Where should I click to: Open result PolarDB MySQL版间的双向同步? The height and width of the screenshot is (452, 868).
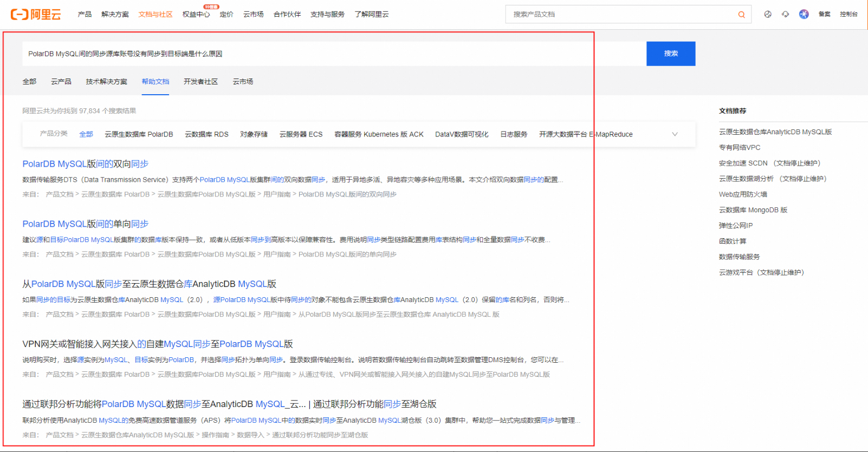[86, 164]
